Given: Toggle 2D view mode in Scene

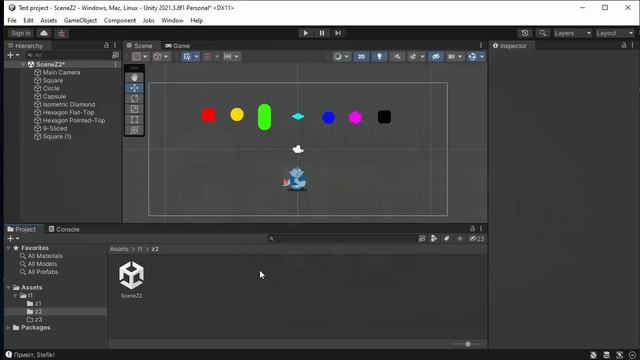Looking at the screenshot, I should pos(361,57).
